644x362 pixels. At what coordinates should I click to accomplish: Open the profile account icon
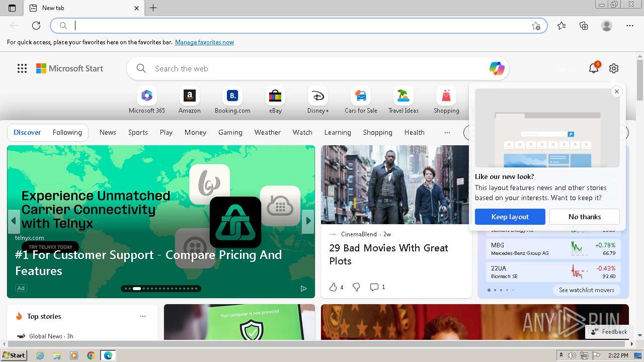[607, 26]
